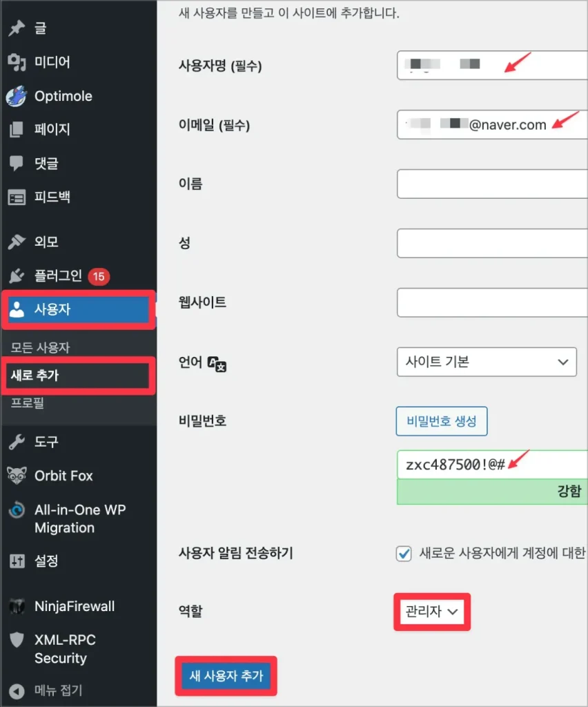Open the 플러그인 plug icon in sidebar

pyautogui.click(x=17, y=275)
